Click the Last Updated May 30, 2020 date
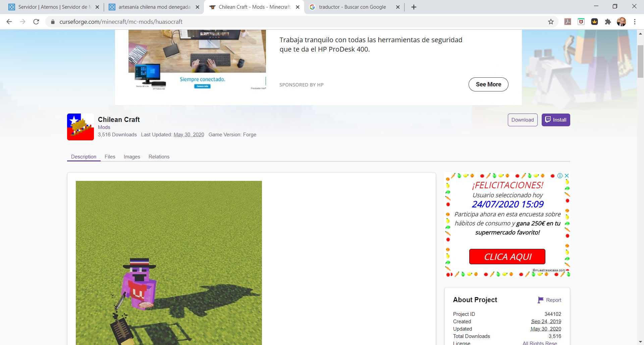Image resolution: width=644 pixels, height=345 pixels. (189, 135)
